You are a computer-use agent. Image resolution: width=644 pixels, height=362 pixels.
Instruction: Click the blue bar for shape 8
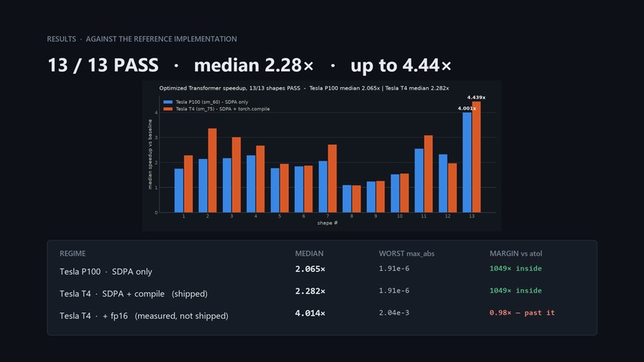(347, 199)
